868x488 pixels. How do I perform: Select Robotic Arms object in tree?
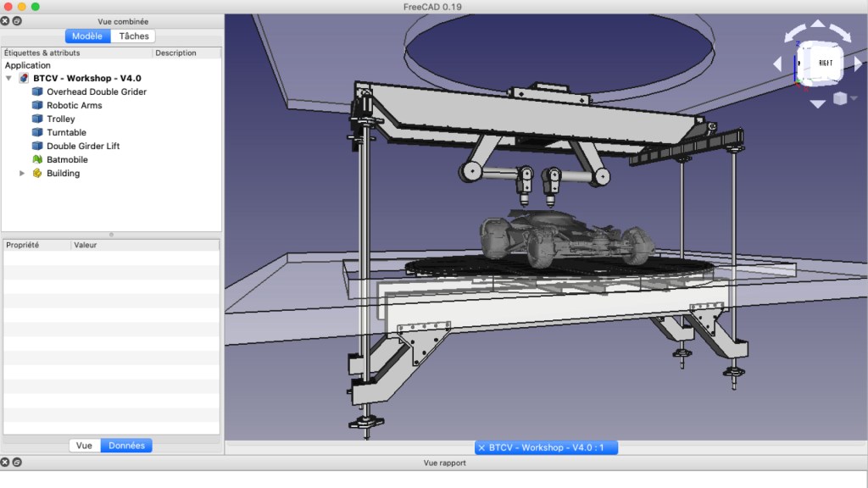(74, 105)
